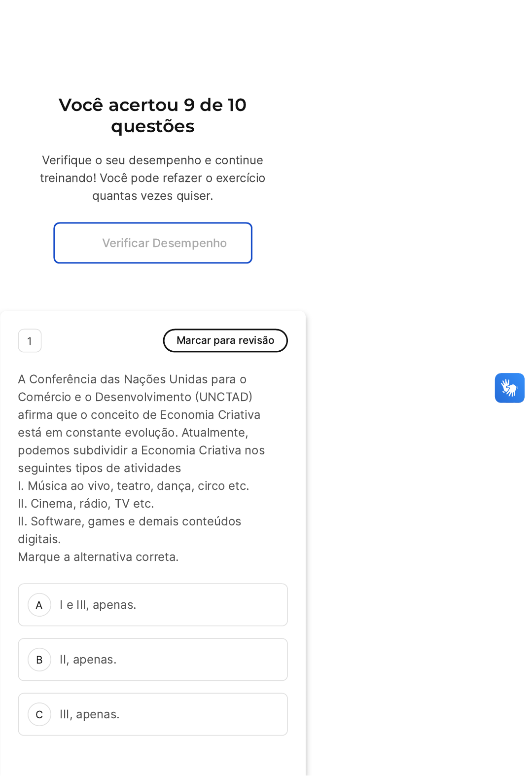Select the question number 1 badge
The height and width of the screenshot is (776, 532).
(30, 341)
